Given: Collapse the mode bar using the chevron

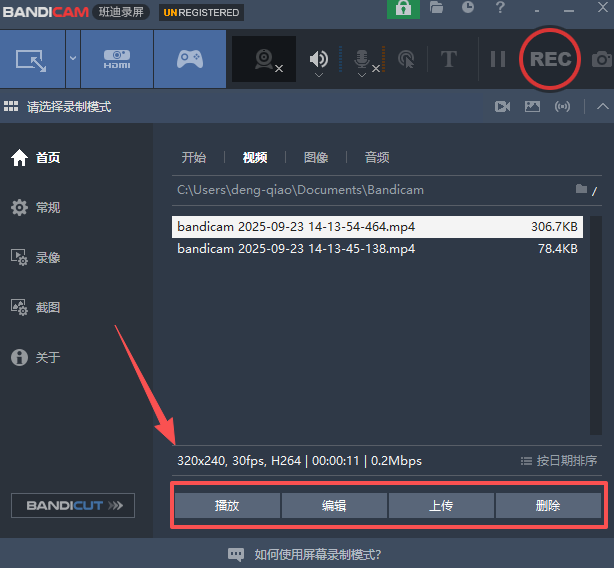Looking at the screenshot, I should pyautogui.click(x=602, y=106).
